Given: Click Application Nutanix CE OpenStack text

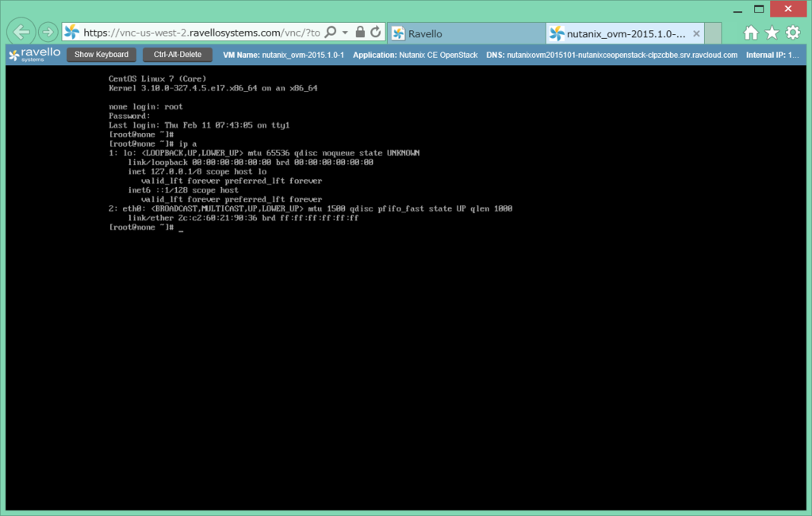Looking at the screenshot, I should [x=416, y=55].
